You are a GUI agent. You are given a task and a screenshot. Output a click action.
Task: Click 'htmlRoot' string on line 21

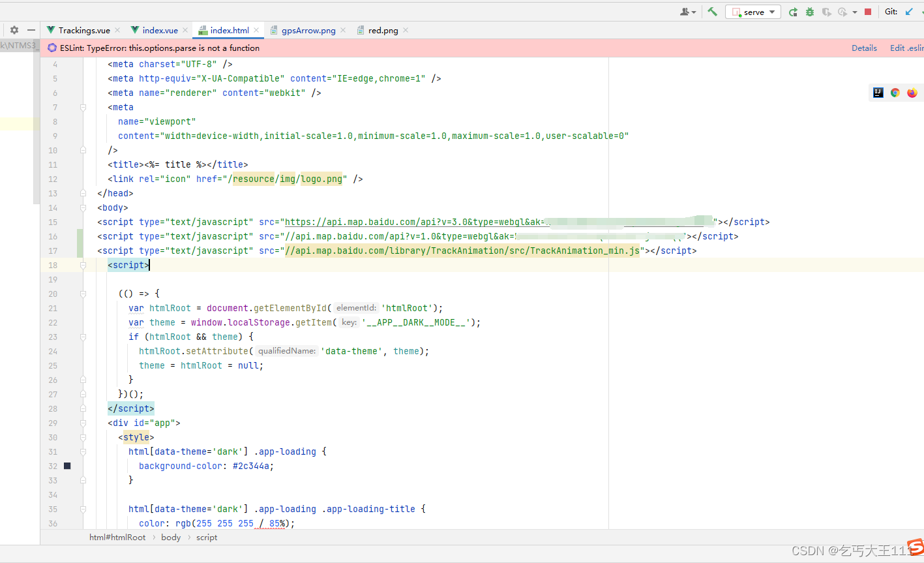pos(408,308)
